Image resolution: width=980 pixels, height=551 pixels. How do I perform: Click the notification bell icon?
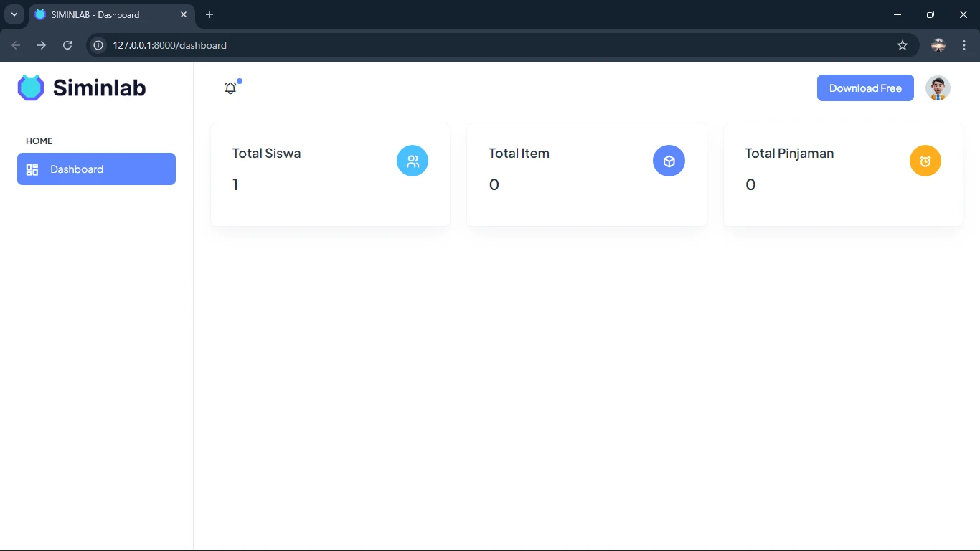(230, 88)
